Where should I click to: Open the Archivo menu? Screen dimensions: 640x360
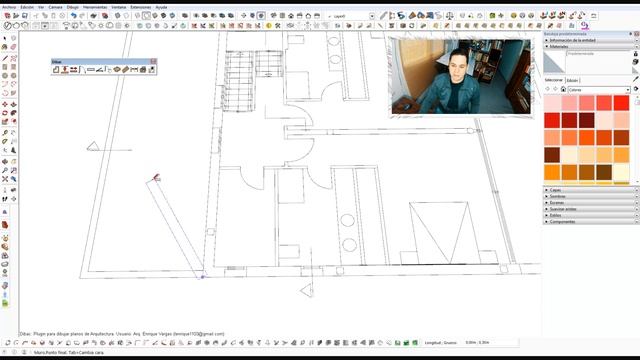(9, 7)
